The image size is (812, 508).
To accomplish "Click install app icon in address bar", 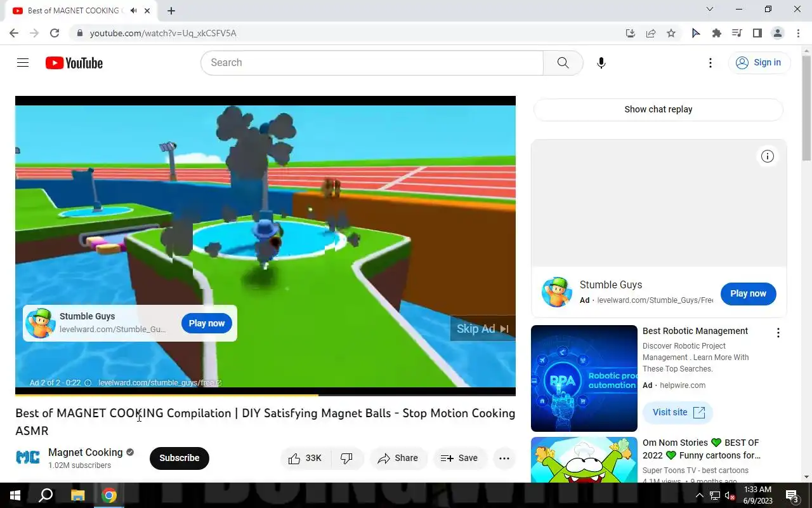I will (631, 33).
